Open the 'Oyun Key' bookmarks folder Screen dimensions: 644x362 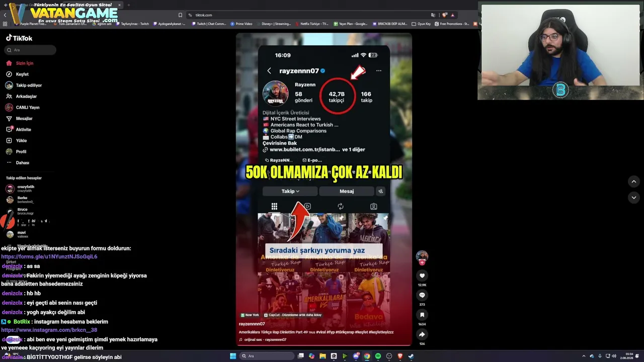[421, 24]
